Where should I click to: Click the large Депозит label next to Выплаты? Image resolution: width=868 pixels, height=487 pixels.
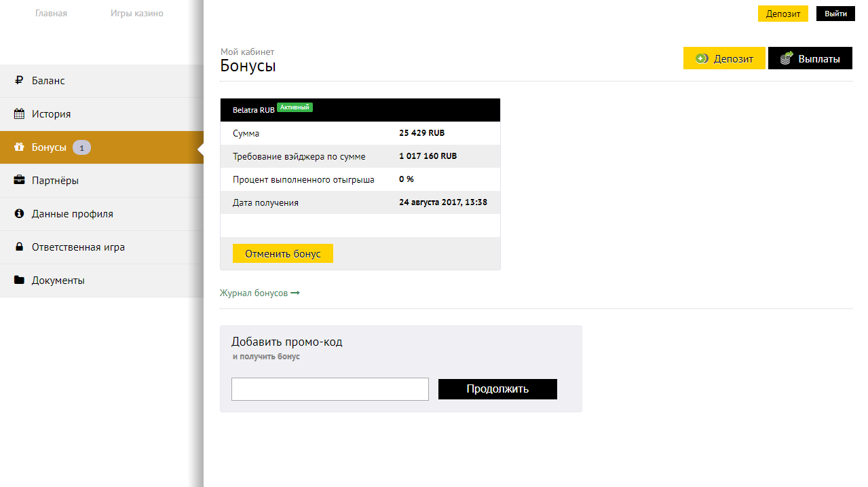click(x=734, y=59)
